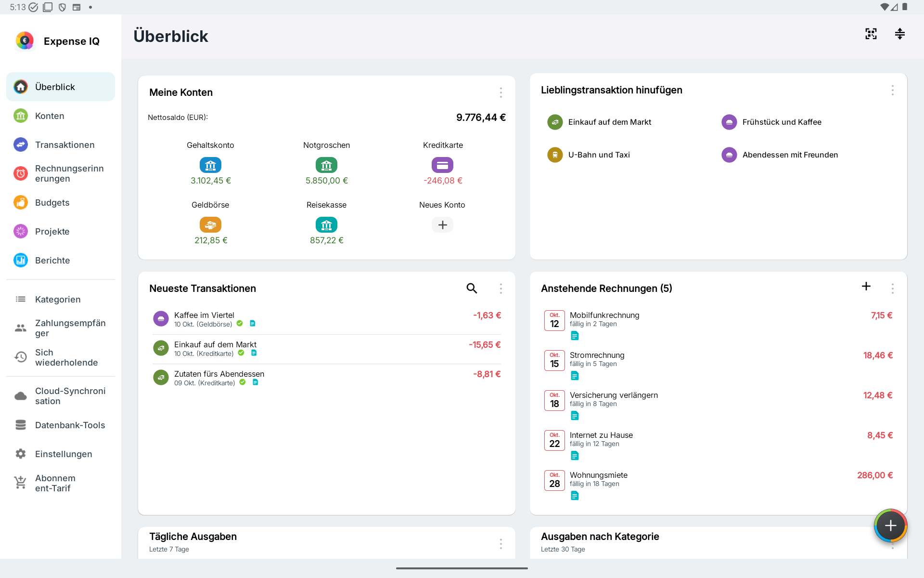Add a new bill with plus icon

point(866,286)
